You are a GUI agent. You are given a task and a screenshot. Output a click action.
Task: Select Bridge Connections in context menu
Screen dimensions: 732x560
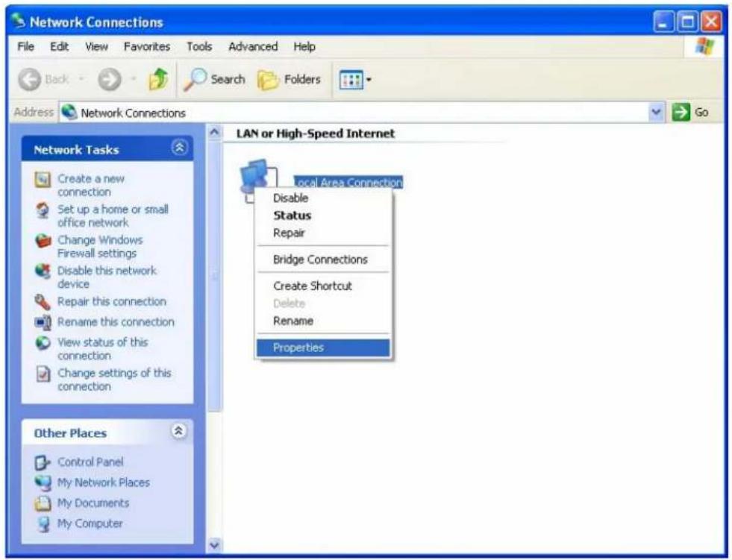pos(323,259)
